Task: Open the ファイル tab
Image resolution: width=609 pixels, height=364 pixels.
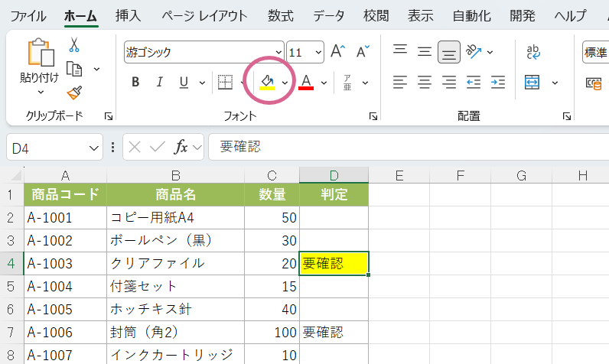Action: click(28, 16)
